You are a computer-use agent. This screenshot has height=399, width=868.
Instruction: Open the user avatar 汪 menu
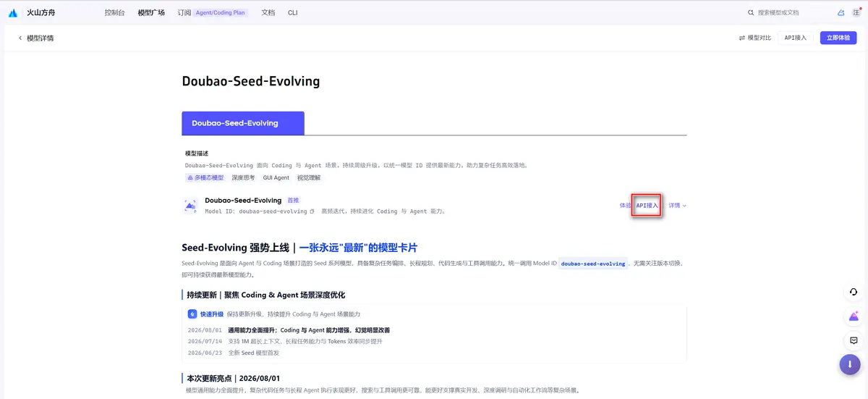(856, 13)
